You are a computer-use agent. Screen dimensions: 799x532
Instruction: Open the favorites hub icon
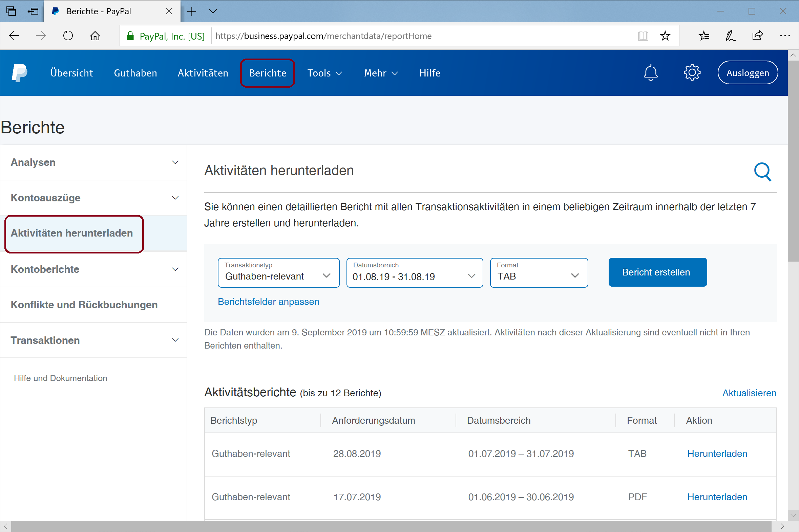pos(704,36)
